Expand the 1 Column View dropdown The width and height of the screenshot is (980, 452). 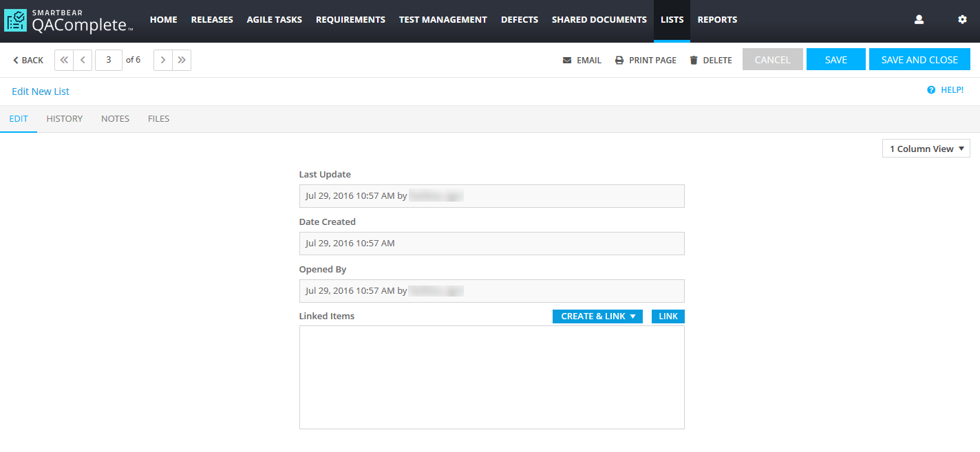[926, 149]
